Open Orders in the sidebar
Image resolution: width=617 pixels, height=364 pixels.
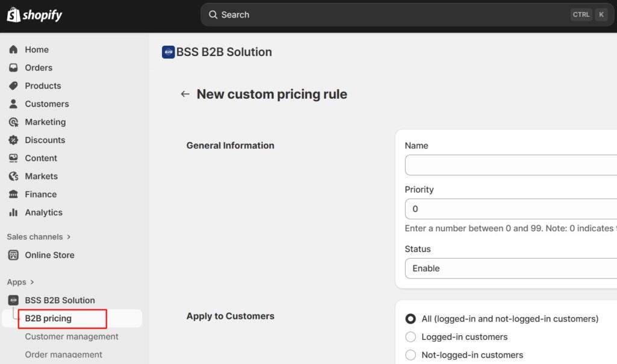39,67
